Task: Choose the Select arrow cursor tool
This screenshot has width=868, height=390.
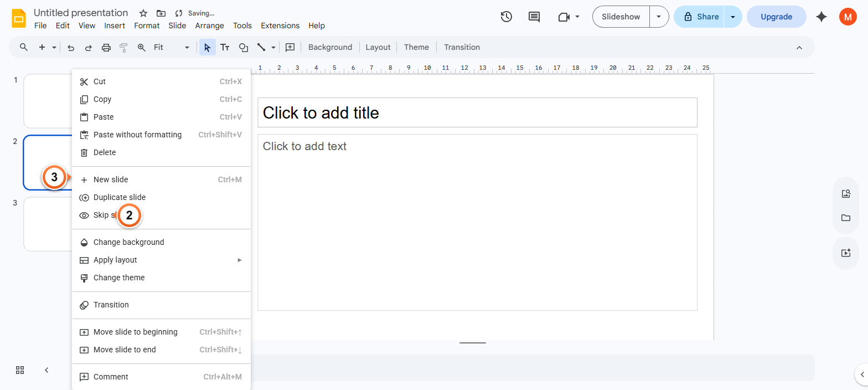Action: coord(207,48)
